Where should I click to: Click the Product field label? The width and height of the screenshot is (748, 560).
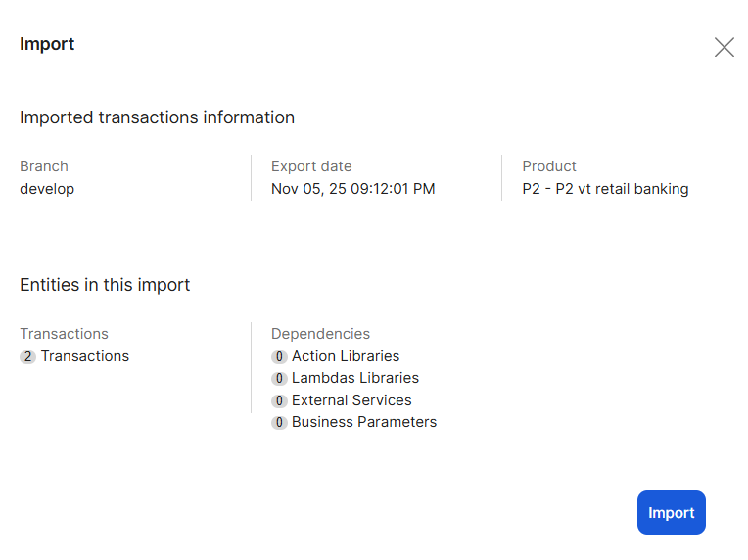pos(549,166)
